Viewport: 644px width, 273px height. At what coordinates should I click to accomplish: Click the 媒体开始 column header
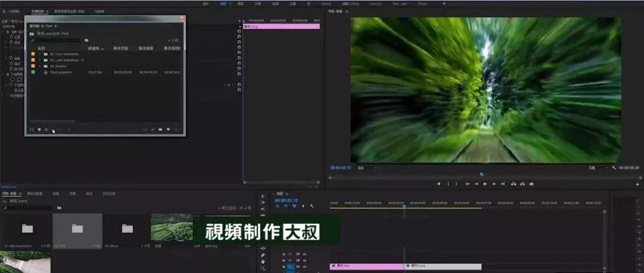pyautogui.click(x=120, y=48)
